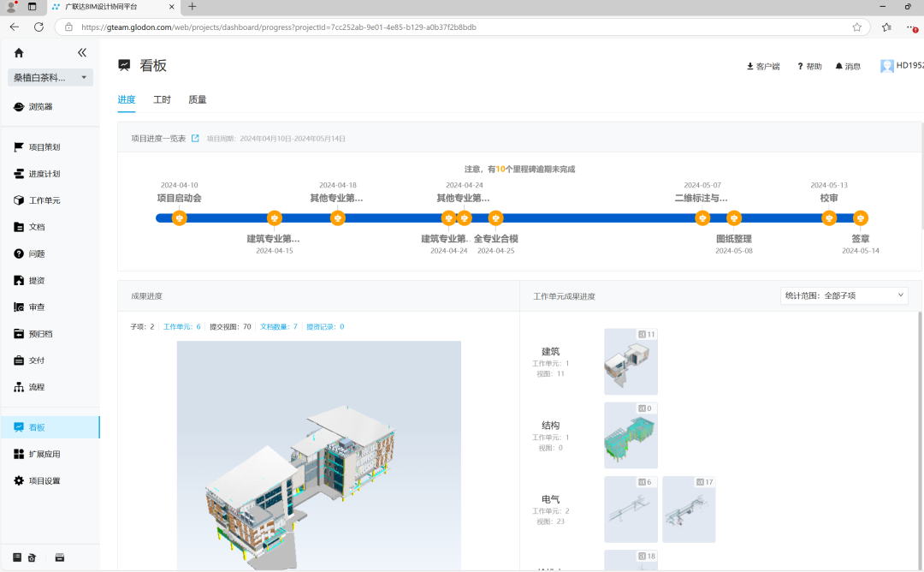924x572 pixels.
Task: Switch to the 质量 tab
Action: 198,99
